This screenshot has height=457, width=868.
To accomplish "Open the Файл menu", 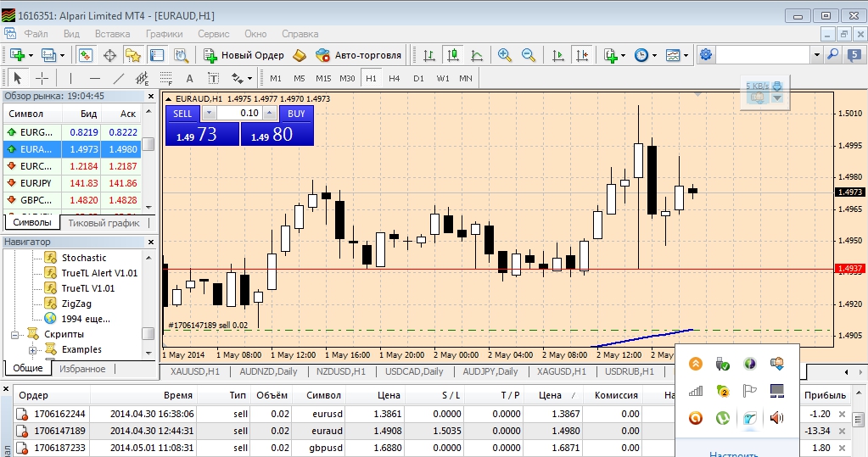I will point(36,34).
